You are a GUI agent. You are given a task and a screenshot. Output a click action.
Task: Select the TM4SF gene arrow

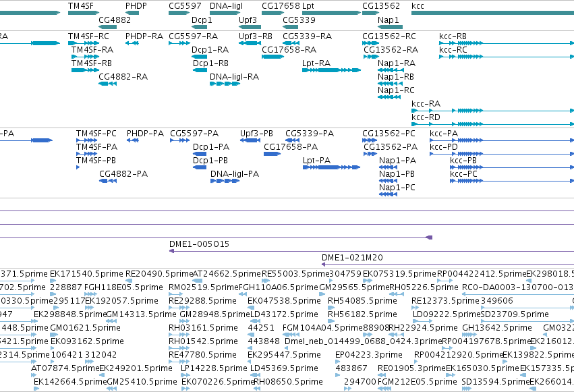click(x=84, y=13)
